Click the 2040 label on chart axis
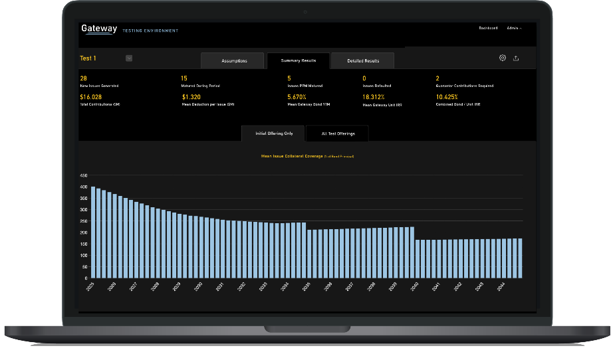This screenshot has height=364, width=615. tap(414, 286)
